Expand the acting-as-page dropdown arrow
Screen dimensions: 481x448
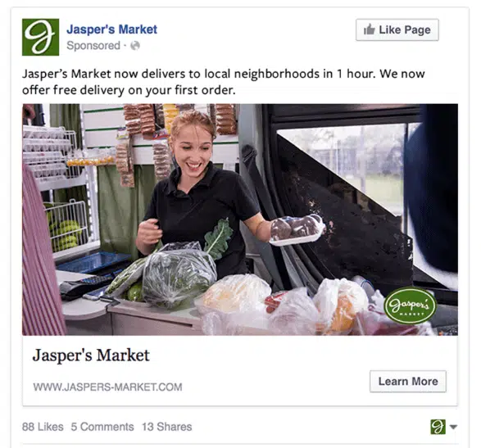(453, 427)
